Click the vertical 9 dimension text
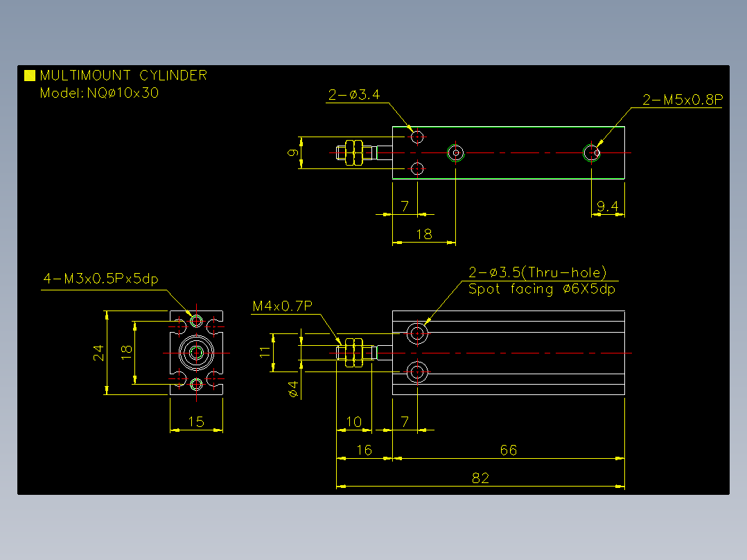The height and width of the screenshot is (560, 747). (293, 152)
